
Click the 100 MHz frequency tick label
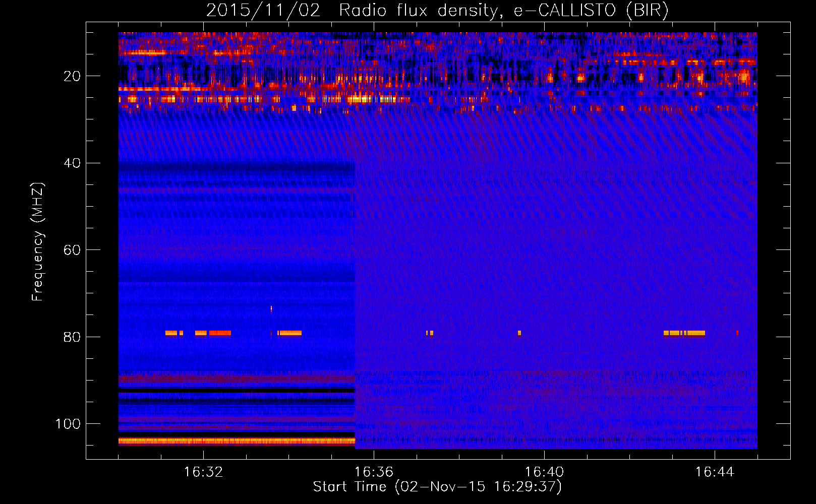[68, 424]
